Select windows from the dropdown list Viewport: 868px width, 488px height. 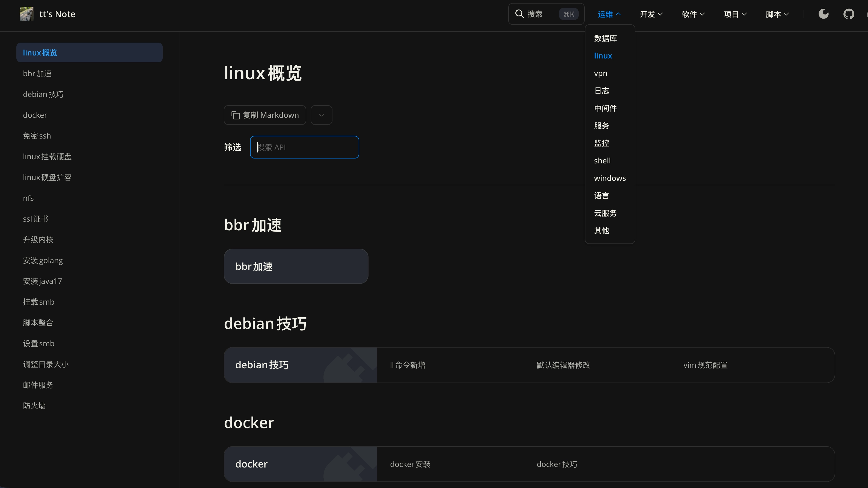pyautogui.click(x=610, y=178)
